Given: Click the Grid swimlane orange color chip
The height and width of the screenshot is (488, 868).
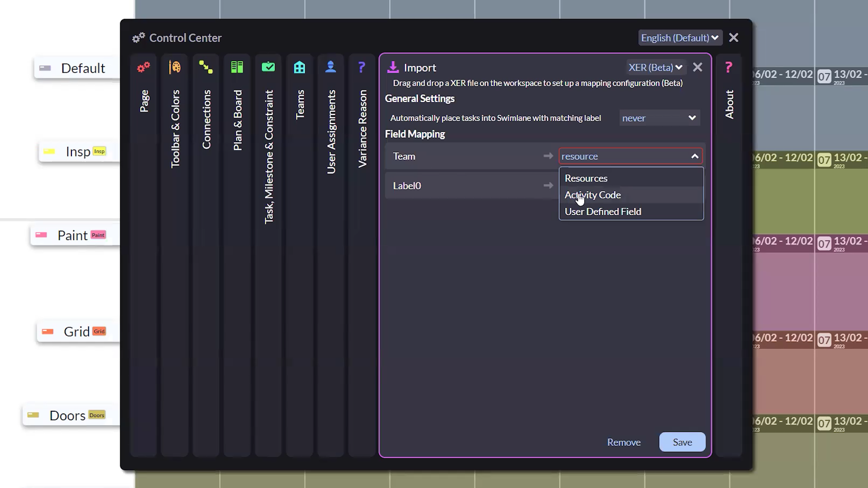Looking at the screenshot, I should (47, 332).
